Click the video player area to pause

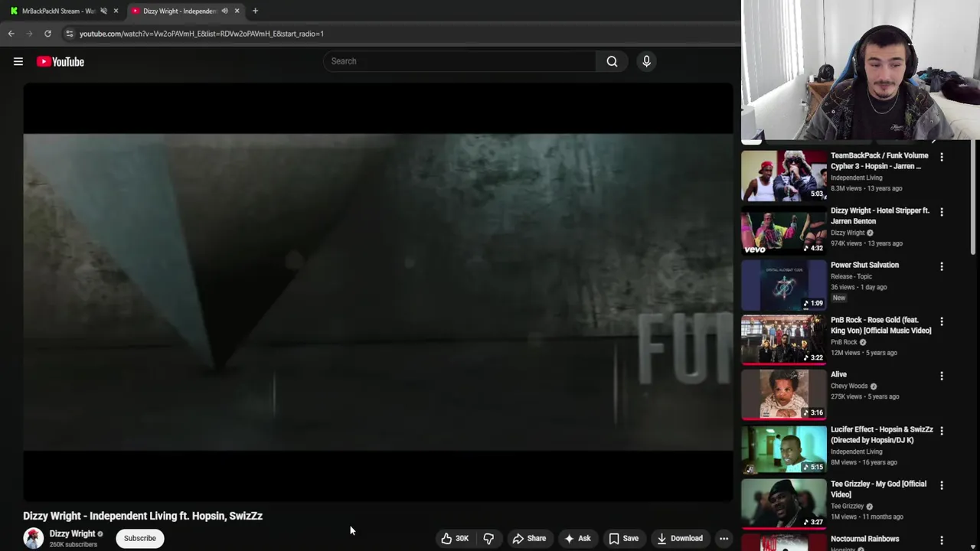pos(378,292)
